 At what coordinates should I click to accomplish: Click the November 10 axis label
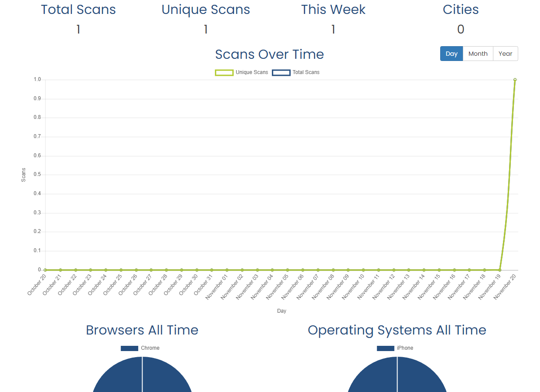353,287
